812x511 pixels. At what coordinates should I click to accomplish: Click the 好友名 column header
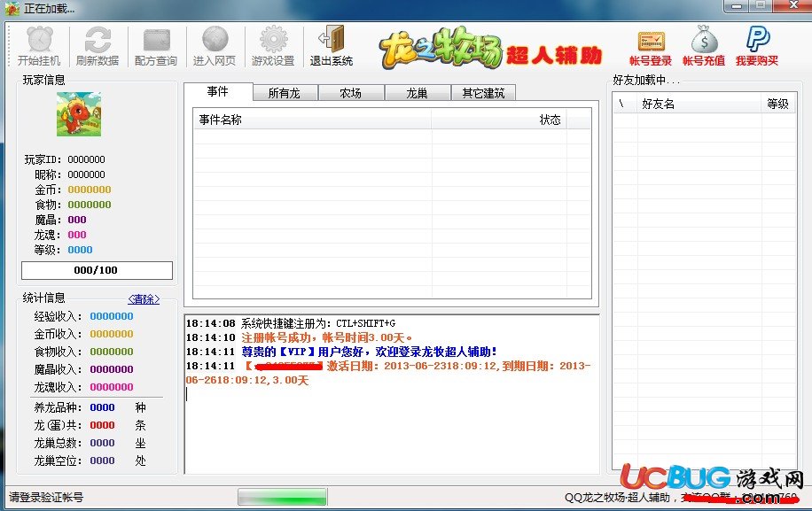[x=699, y=104]
